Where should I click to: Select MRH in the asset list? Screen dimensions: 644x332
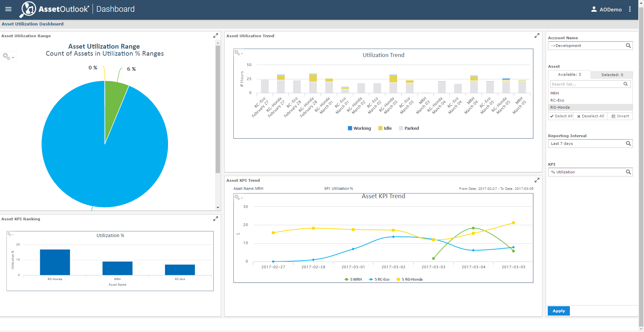click(x=590, y=93)
